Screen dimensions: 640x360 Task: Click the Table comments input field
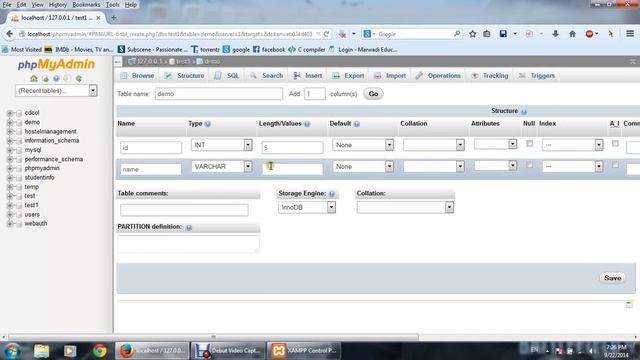coord(184,210)
